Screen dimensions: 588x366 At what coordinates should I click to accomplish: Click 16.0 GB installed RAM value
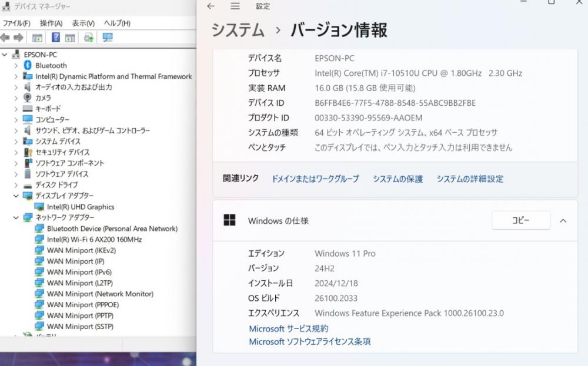coord(365,88)
